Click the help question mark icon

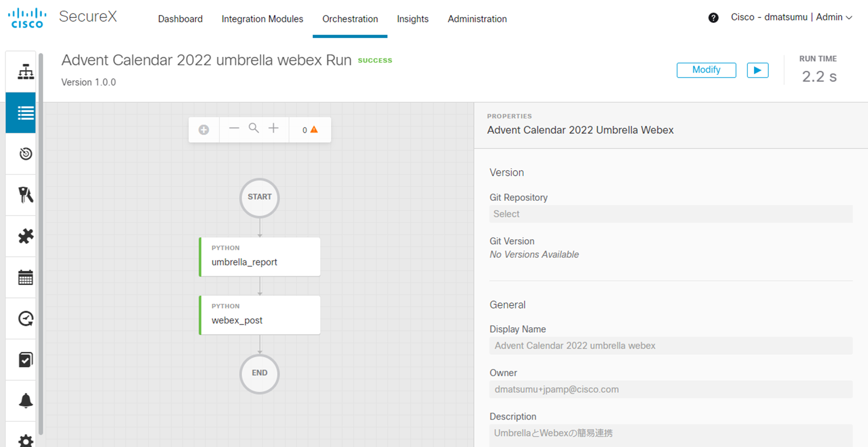[x=713, y=18]
